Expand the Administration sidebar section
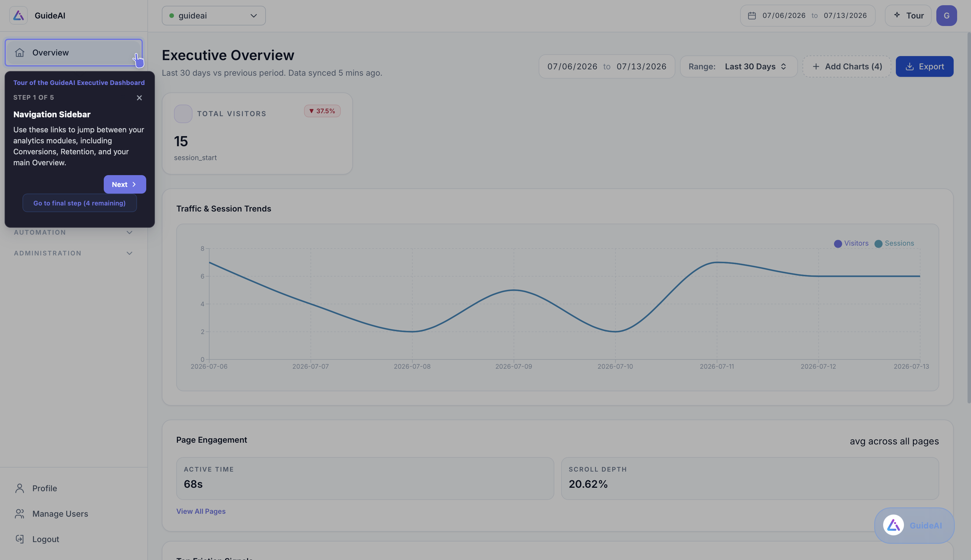 point(73,253)
